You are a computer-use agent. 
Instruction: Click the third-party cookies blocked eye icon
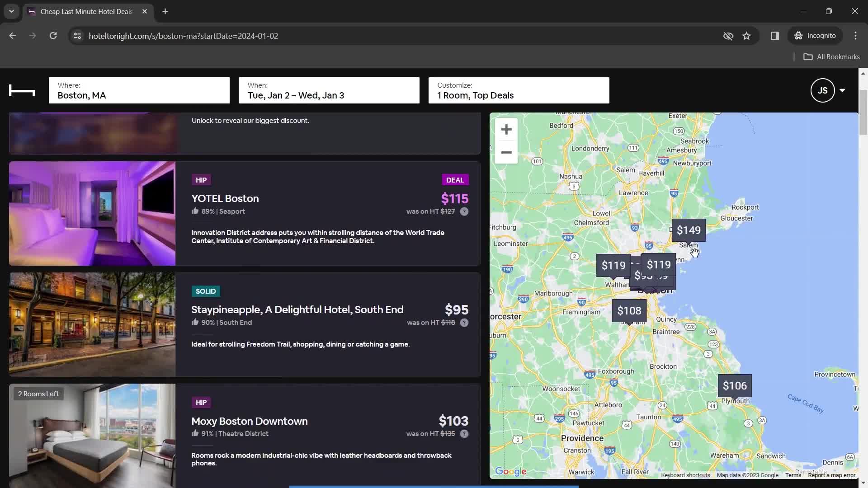tap(728, 36)
